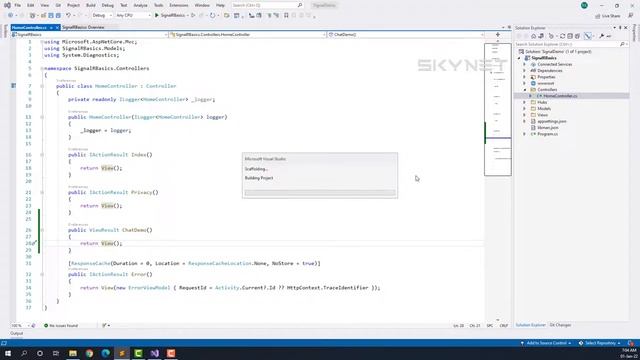Click in the top Search (Ctrl+Q) box
This screenshot has width=640, height=360.
tap(267, 5)
